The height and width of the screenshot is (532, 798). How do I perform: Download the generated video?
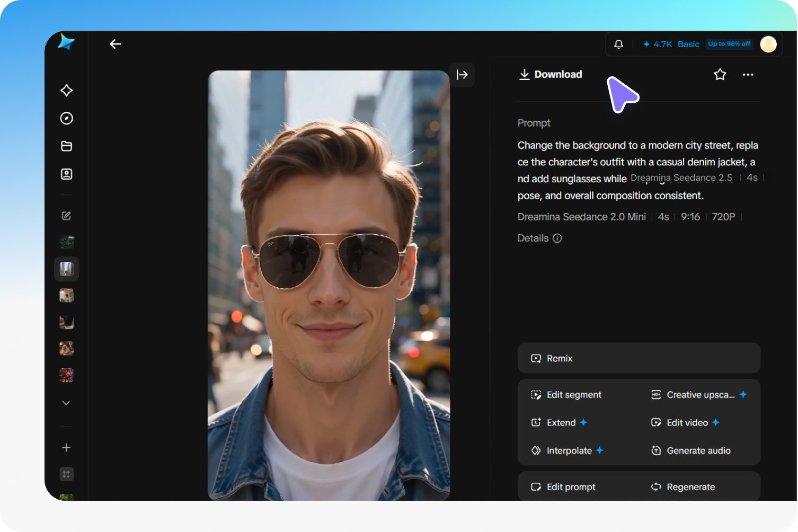[x=551, y=75]
